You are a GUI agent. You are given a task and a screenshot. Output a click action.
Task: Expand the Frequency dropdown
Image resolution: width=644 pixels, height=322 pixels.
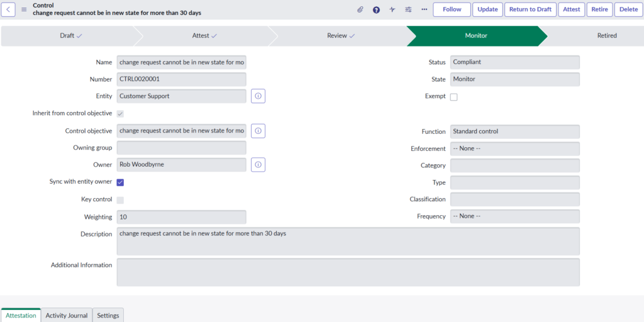tap(514, 216)
